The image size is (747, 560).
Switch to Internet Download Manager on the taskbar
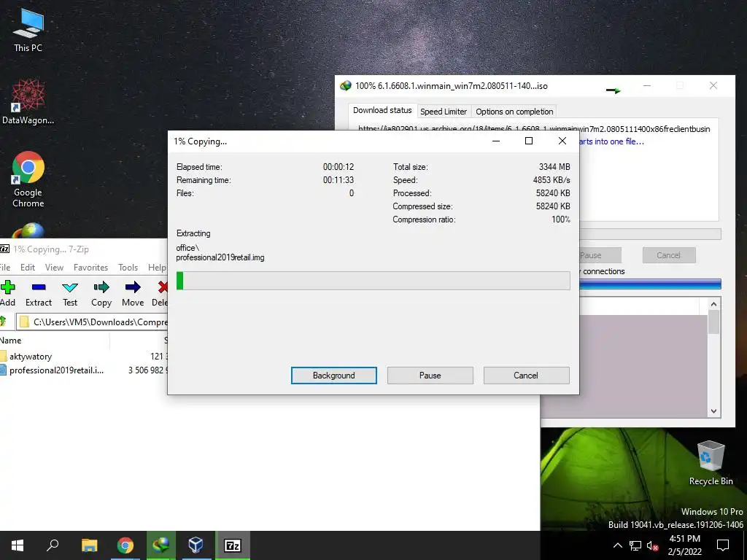tap(161, 545)
